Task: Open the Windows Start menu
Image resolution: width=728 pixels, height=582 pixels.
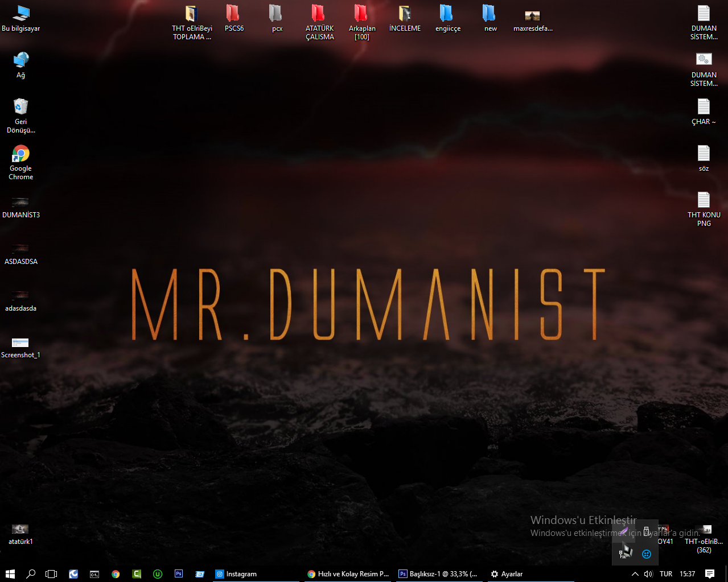Action: pyautogui.click(x=10, y=574)
